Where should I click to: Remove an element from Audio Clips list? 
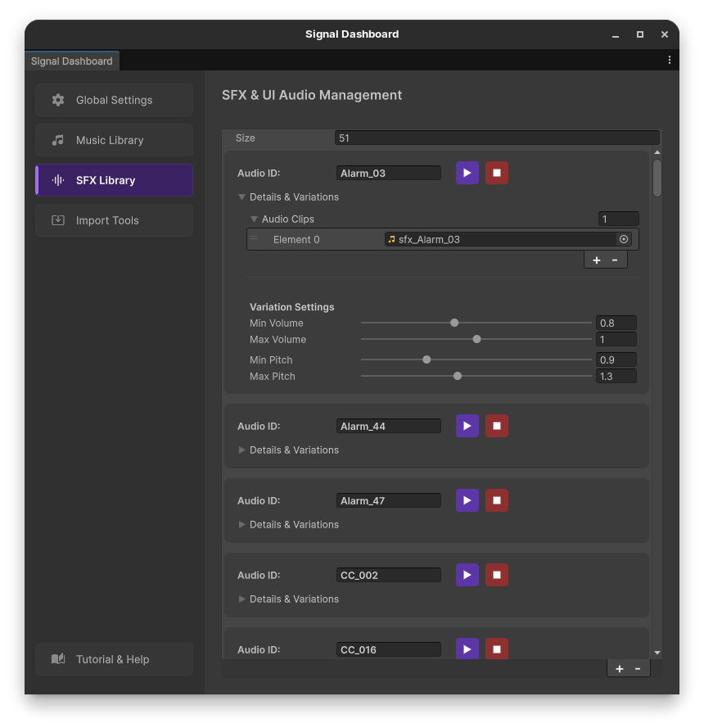(x=615, y=260)
